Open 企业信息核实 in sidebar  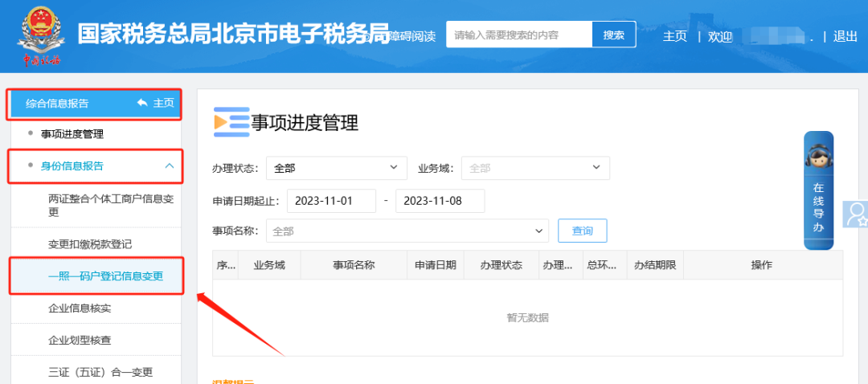[x=80, y=308]
